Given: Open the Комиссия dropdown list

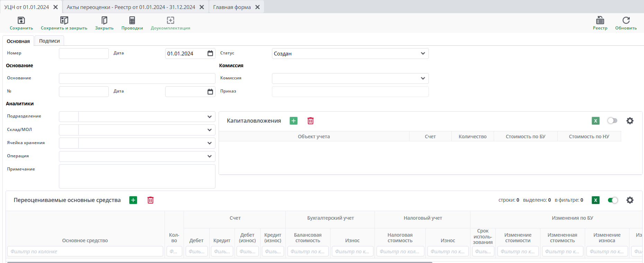Looking at the screenshot, I should [x=423, y=78].
